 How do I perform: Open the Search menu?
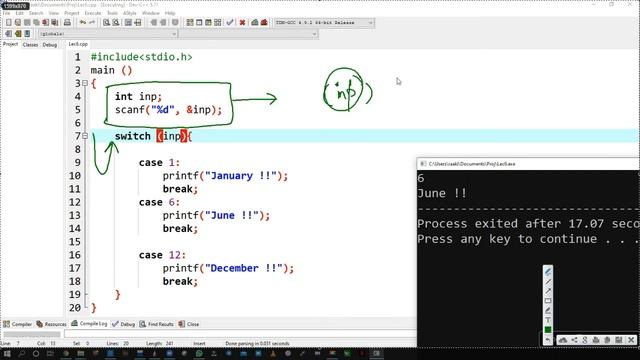[x=36, y=13]
